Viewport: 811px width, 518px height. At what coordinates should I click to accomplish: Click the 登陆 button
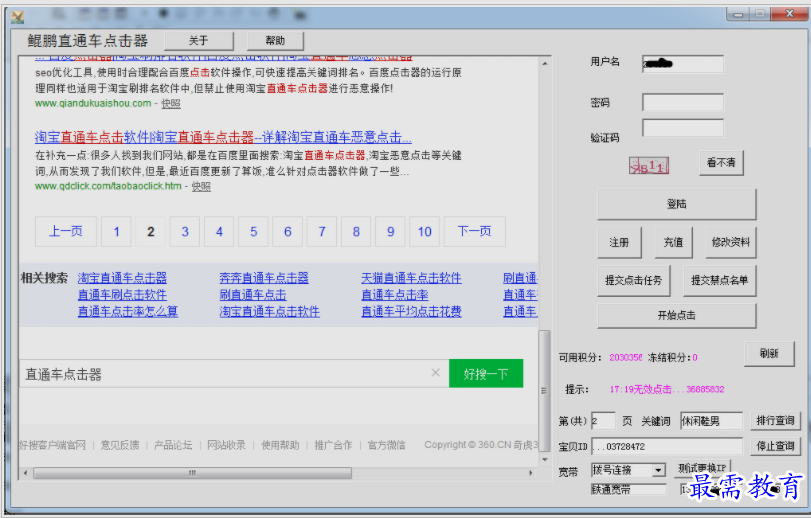click(x=677, y=204)
